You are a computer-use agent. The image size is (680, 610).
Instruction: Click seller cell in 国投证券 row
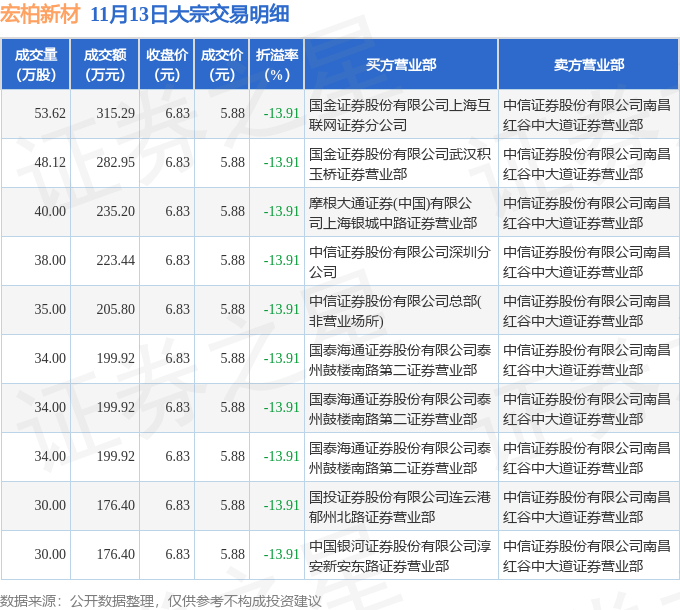tap(587, 507)
